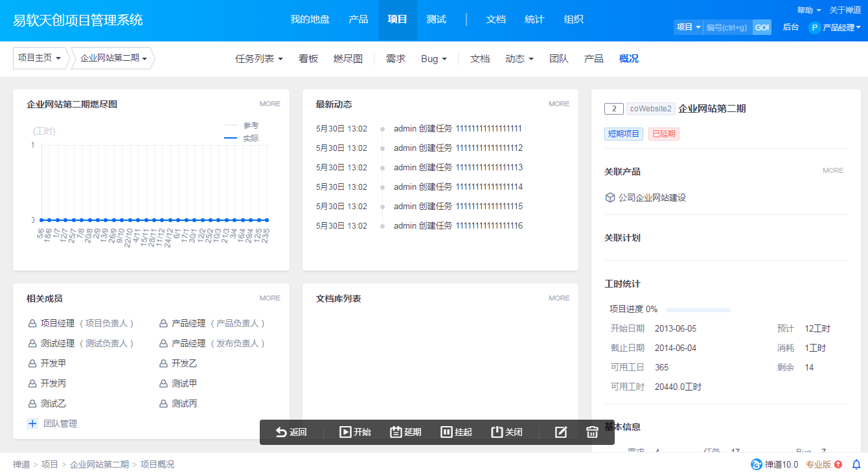Viewport: 868px width, 476px height.
Task: Click the trash delete icon in floating toolbar
Action: point(592,432)
